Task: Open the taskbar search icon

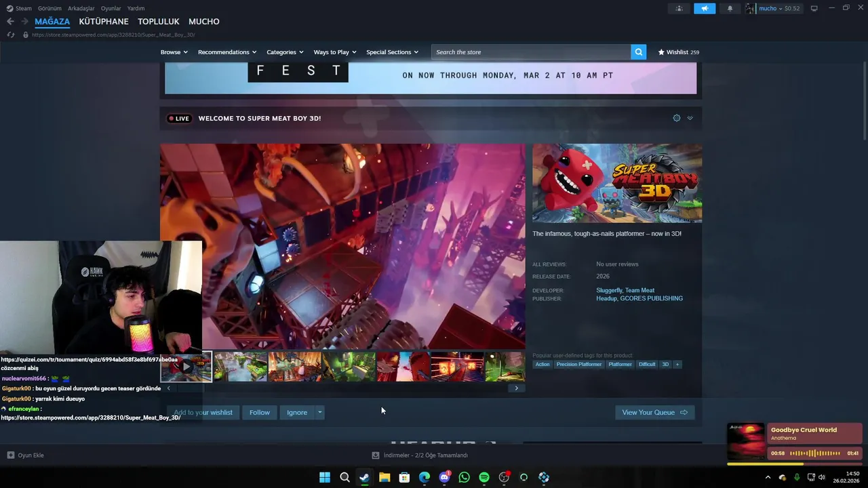Action: [344, 477]
